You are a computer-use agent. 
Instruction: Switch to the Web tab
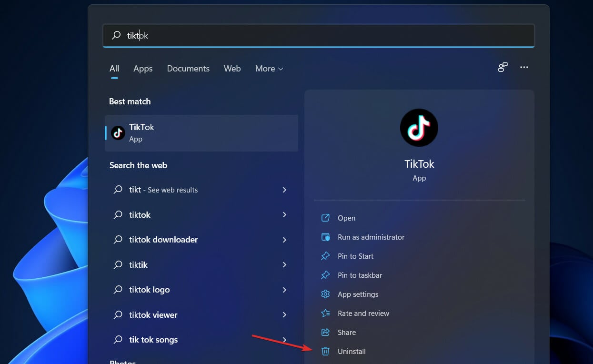coord(232,69)
